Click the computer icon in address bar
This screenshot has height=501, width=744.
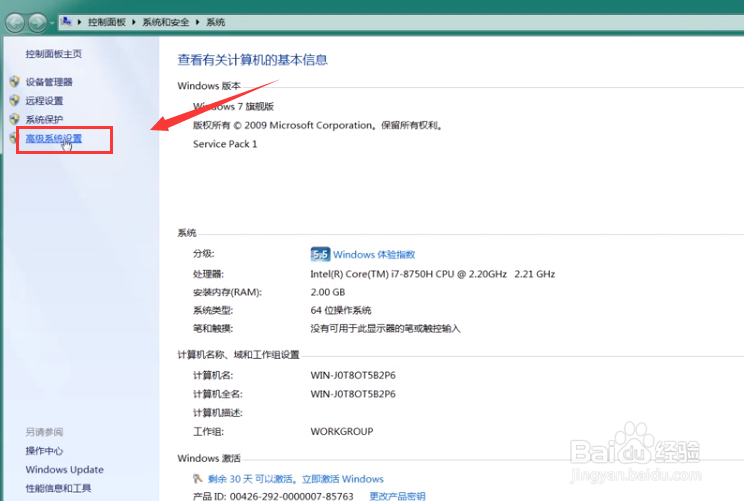pyautogui.click(x=66, y=21)
